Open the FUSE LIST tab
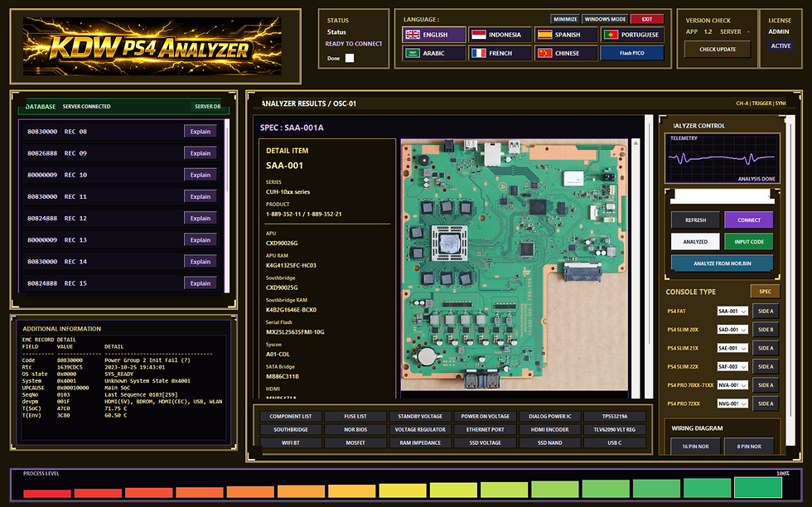 355,417
